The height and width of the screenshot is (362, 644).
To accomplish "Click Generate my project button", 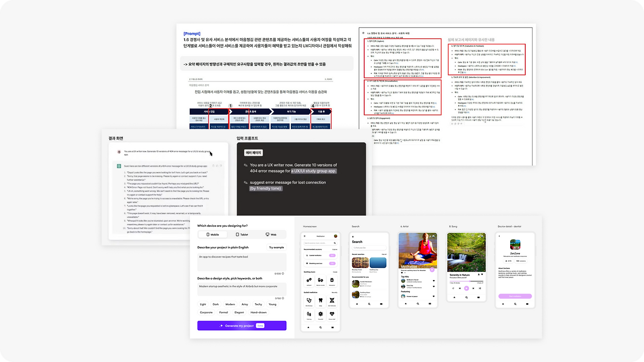I will [242, 326].
